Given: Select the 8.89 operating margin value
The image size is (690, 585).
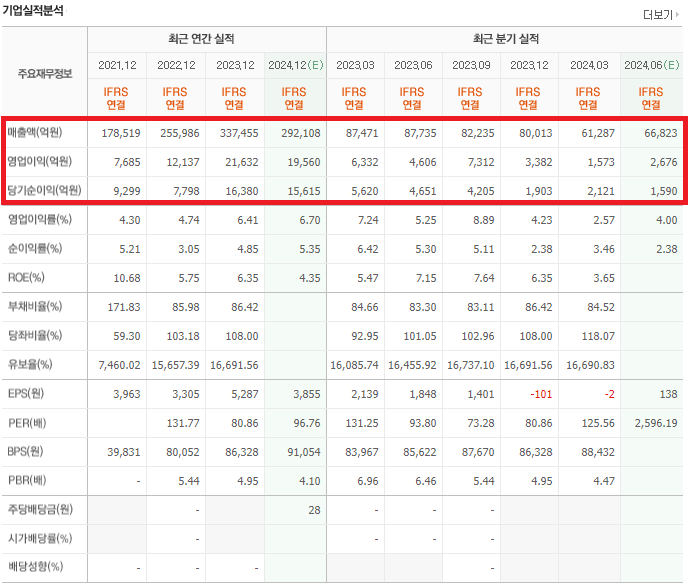Looking at the screenshot, I should point(484,220).
